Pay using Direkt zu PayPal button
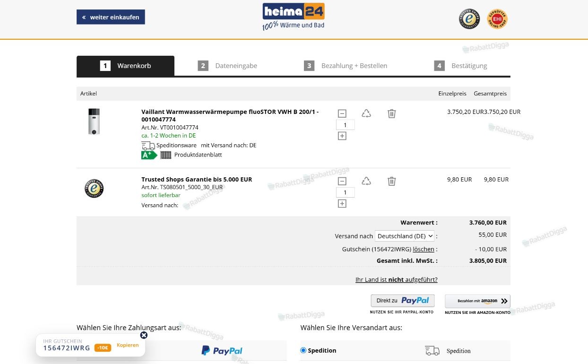The image size is (588, 364). pos(403,301)
